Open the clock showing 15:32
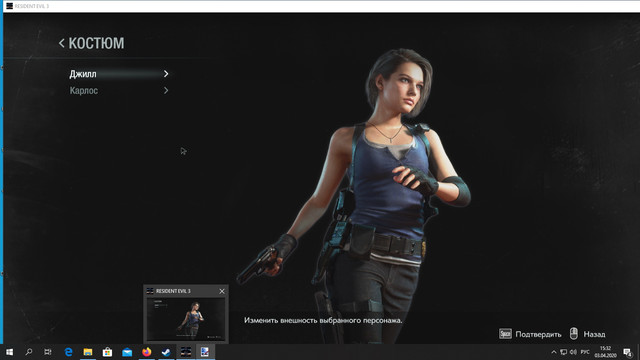The image size is (640, 360). 605,352
